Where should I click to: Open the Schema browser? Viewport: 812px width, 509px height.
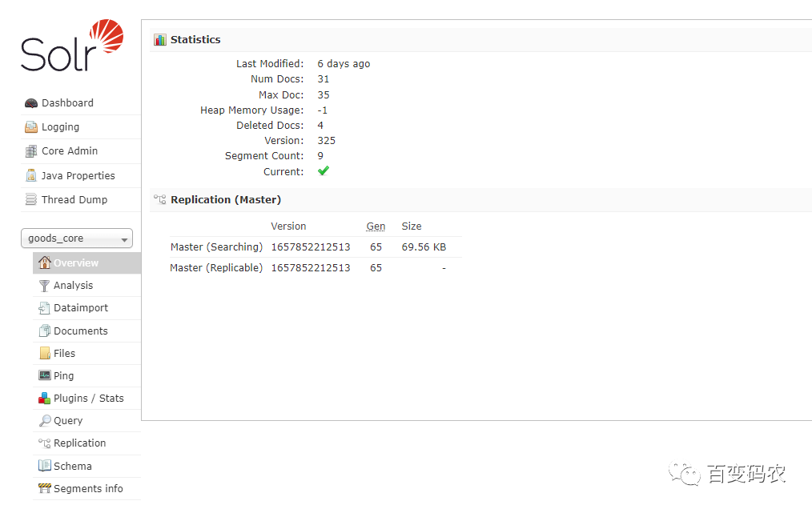pyautogui.click(x=73, y=466)
